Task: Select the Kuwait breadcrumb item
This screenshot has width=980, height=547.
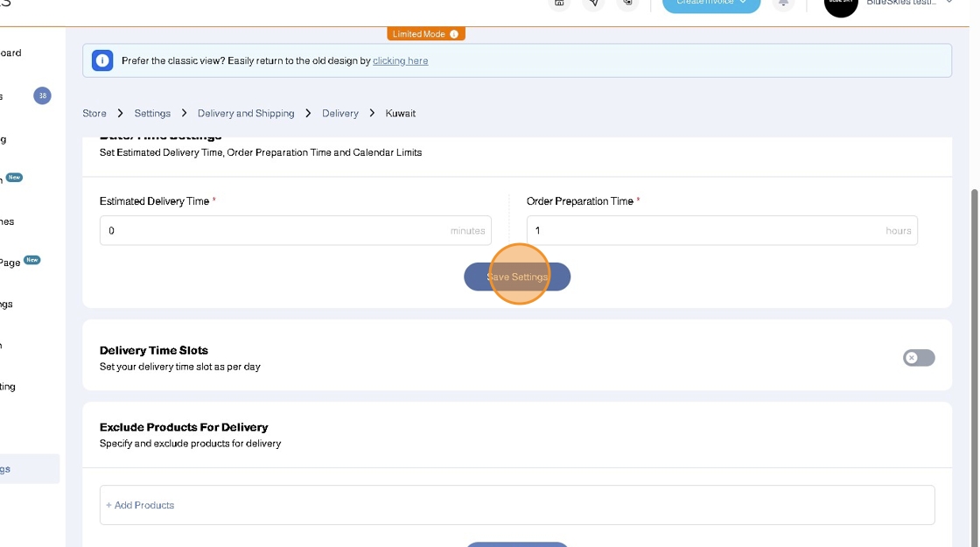Action: (400, 113)
